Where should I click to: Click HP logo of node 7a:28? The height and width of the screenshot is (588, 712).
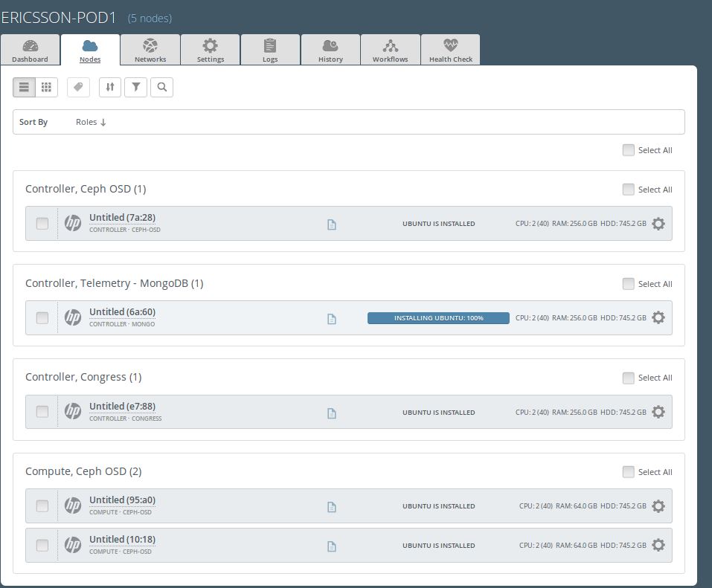click(x=73, y=223)
